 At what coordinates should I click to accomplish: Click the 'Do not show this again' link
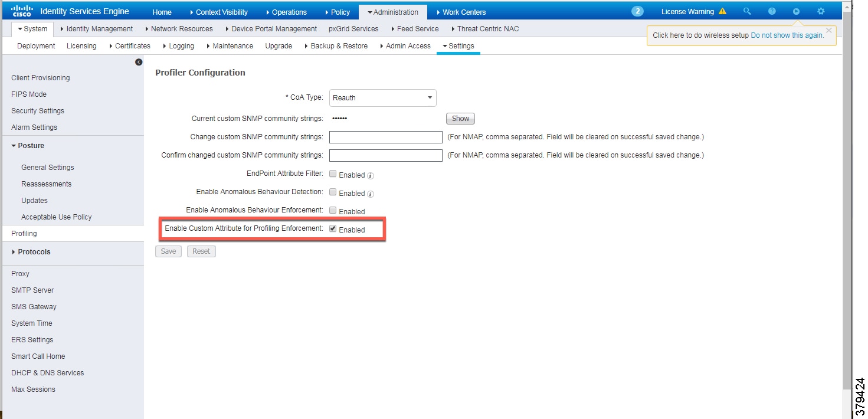click(787, 35)
